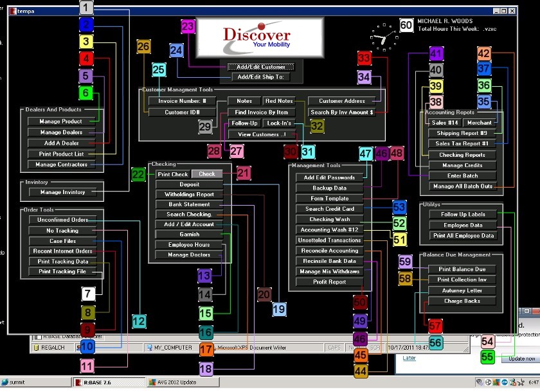Click Print Balance Due
Image resolution: width=540 pixels, height=392 pixels.
pyautogui.click(x=462, y=269)
